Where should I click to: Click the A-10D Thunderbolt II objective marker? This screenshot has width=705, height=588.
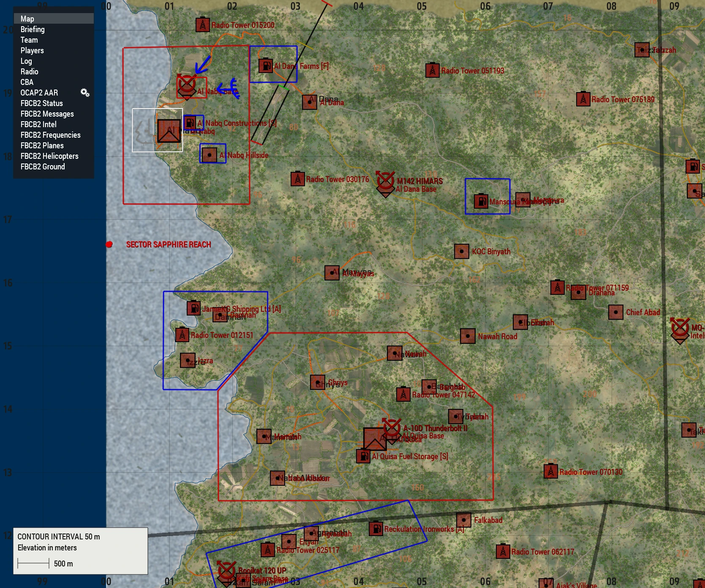[x=392, y=429]
